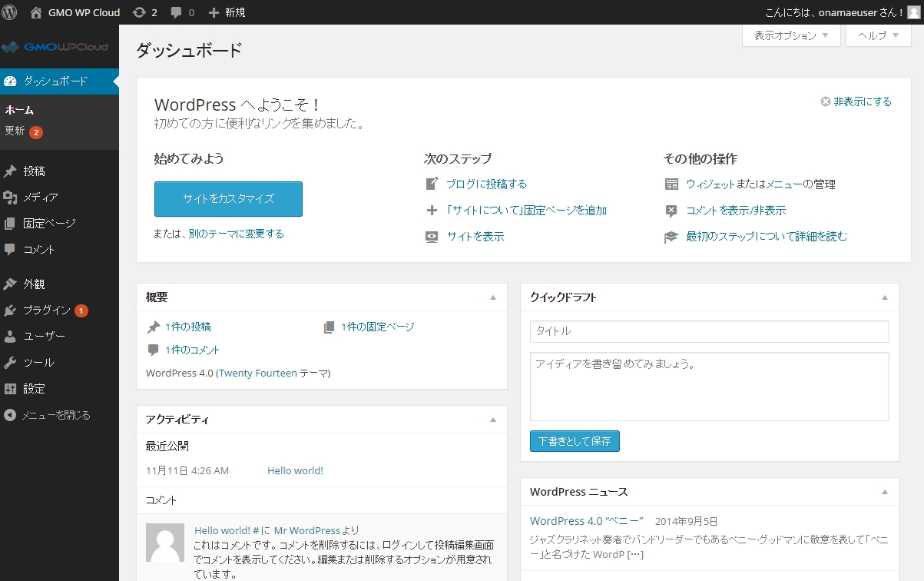The width and height of the screenshot is (924, 581).
Task: Click the dismiss X icon beside 非表示にする
Action: (826, 101)
